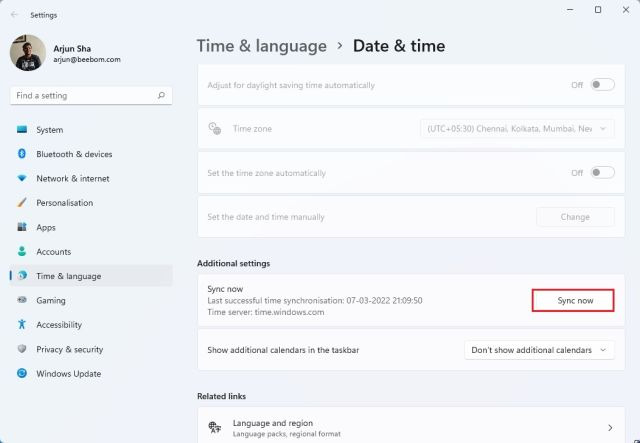Click the last successful time synchronisation text
The width and height of the screenshot is (640, 443).
click(315, 301)
